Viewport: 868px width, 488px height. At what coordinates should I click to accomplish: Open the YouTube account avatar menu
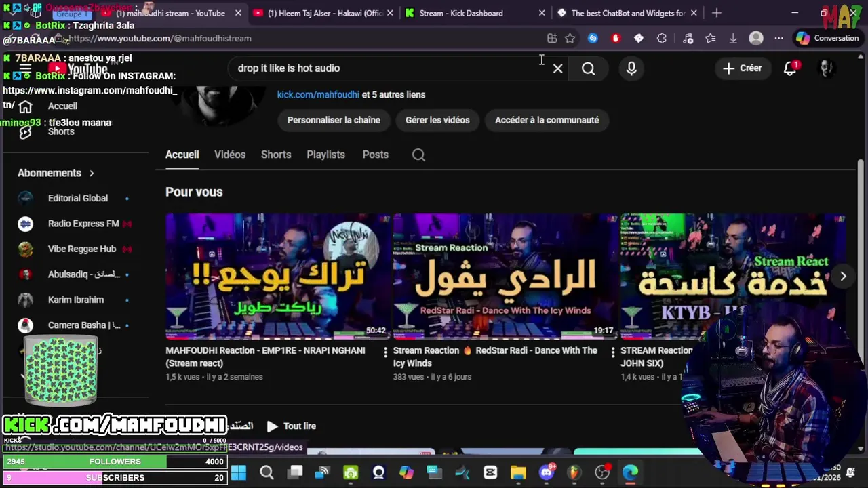coord(826,68)
